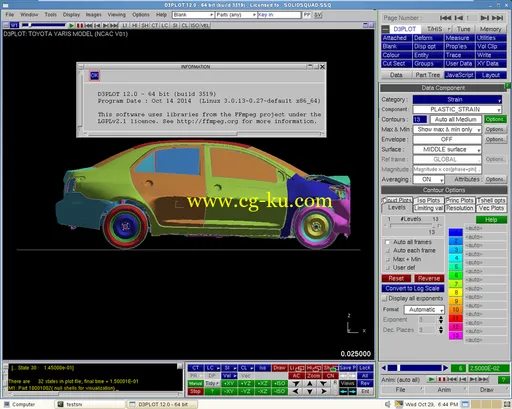Open the Averaging ON dropdown
Viewport: 512px width, 409px height.
pos(429,179)
